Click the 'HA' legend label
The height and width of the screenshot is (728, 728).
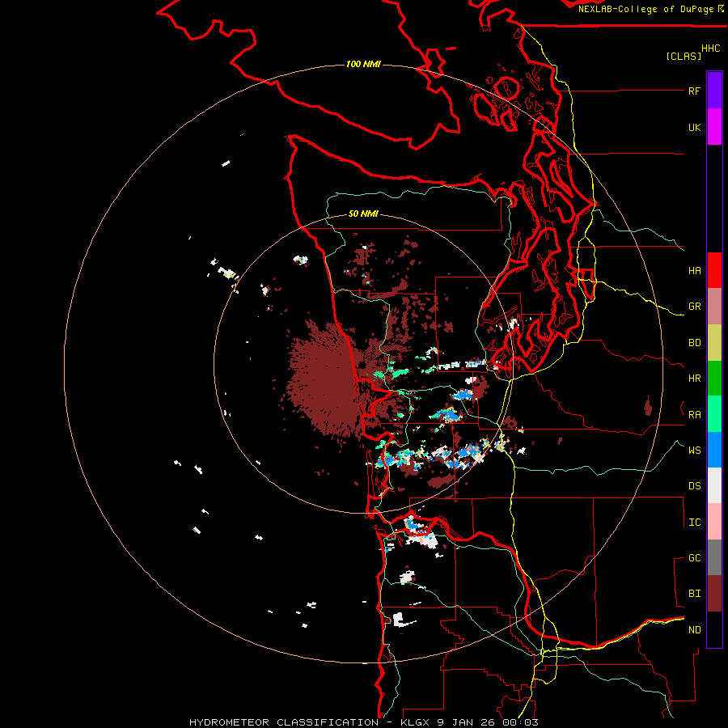pos(694,271)
